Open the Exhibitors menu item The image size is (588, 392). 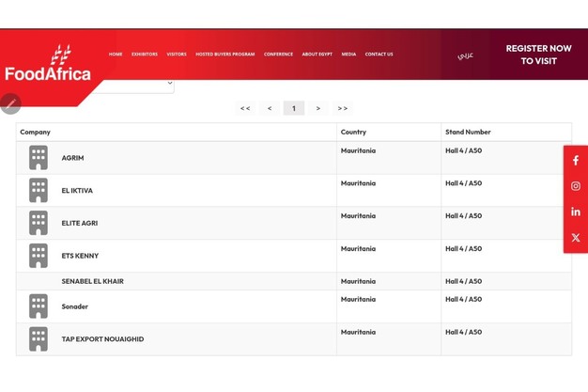pos(145,55)
